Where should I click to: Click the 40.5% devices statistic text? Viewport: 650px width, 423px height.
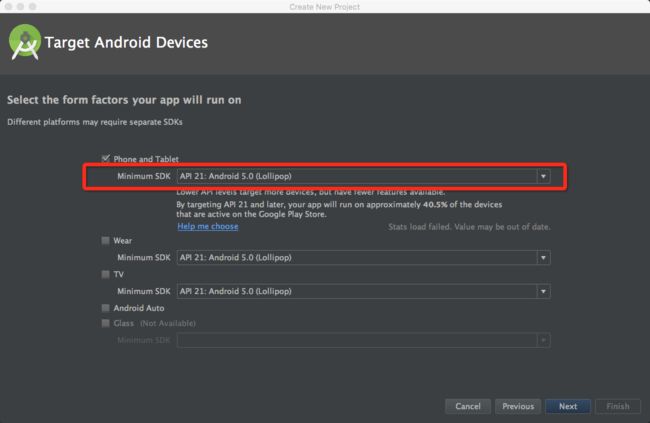(x=435, y=204)
